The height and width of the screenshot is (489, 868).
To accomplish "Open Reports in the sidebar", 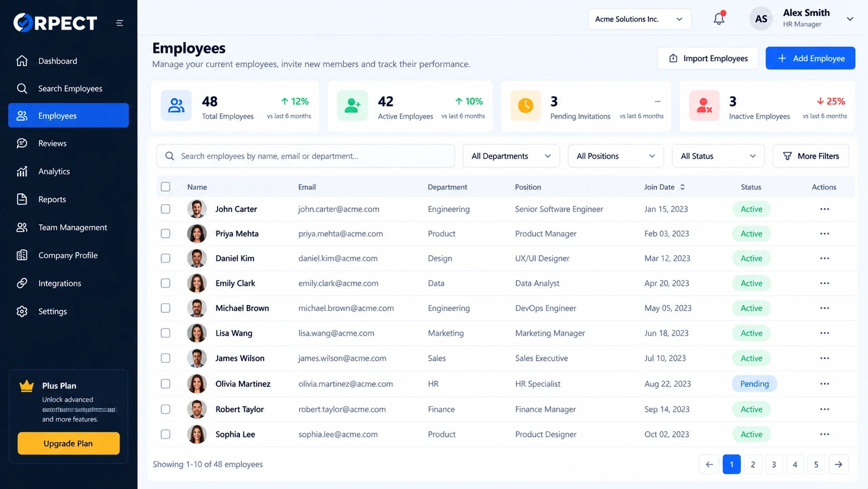I will click(x=69, y=200).
